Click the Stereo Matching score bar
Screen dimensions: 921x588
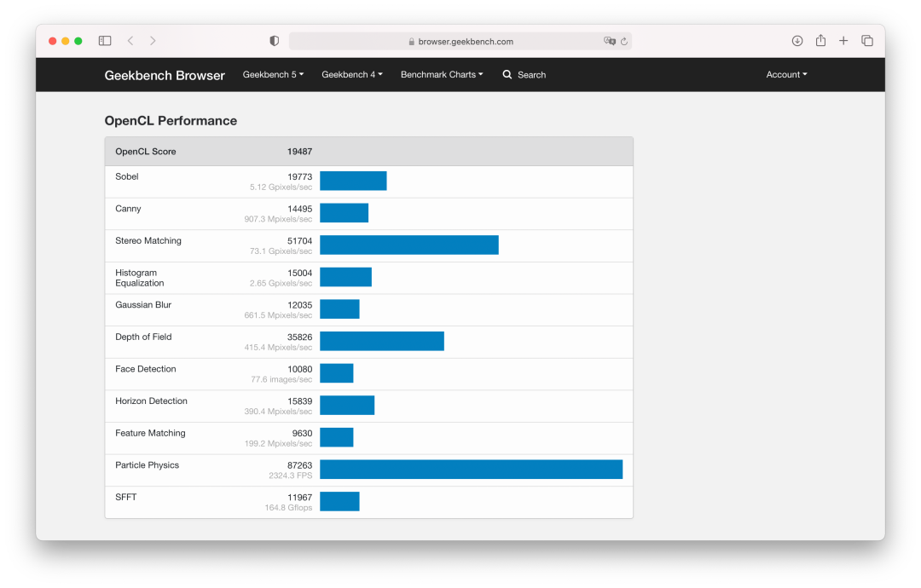click(x=408, y=245)
